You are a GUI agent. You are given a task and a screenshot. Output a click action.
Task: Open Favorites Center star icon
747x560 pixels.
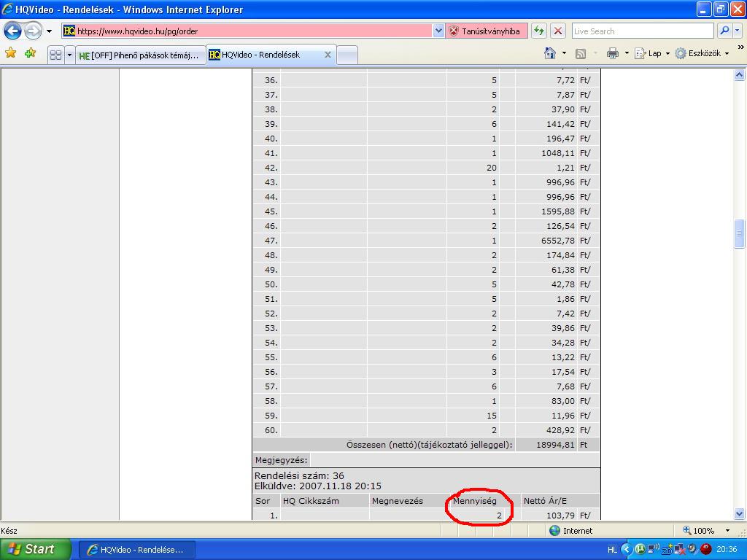(10, 53)
